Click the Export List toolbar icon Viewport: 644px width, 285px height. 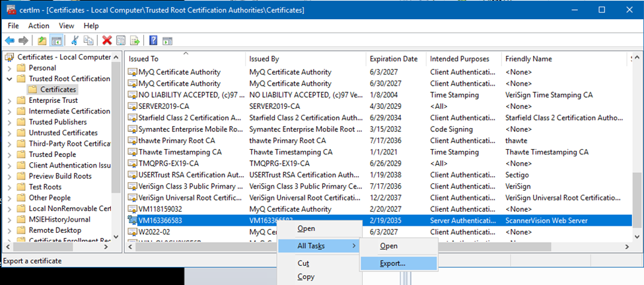point(135,41)
